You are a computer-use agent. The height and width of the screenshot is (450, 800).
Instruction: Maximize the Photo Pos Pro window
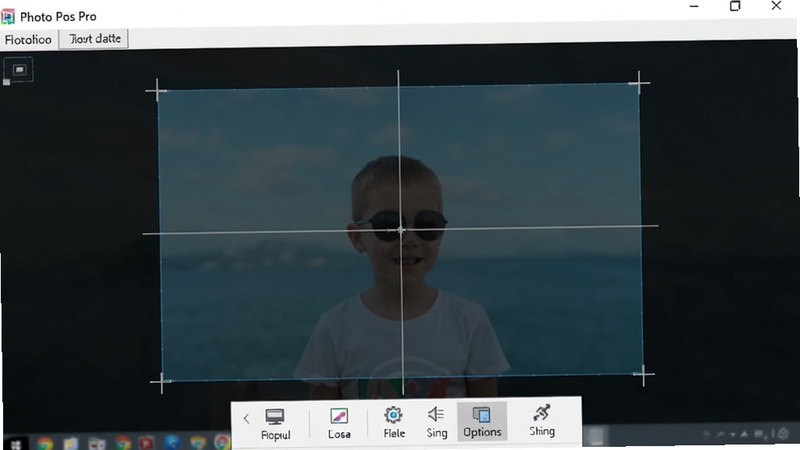tap(735, 6)
